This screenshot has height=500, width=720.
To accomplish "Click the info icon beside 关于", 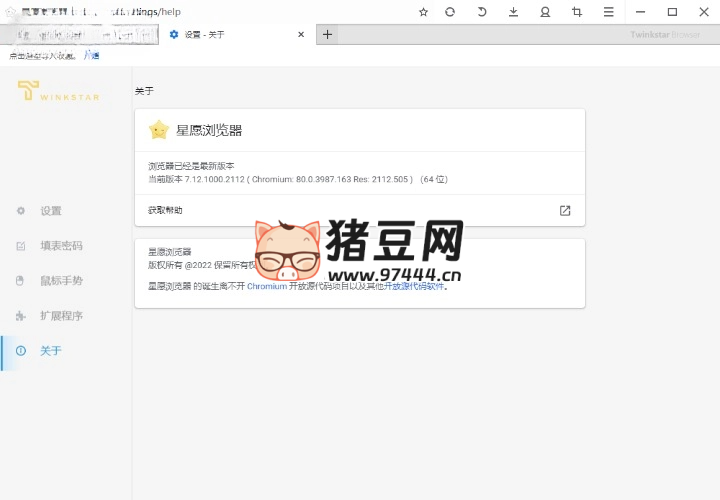I will 21,351.
